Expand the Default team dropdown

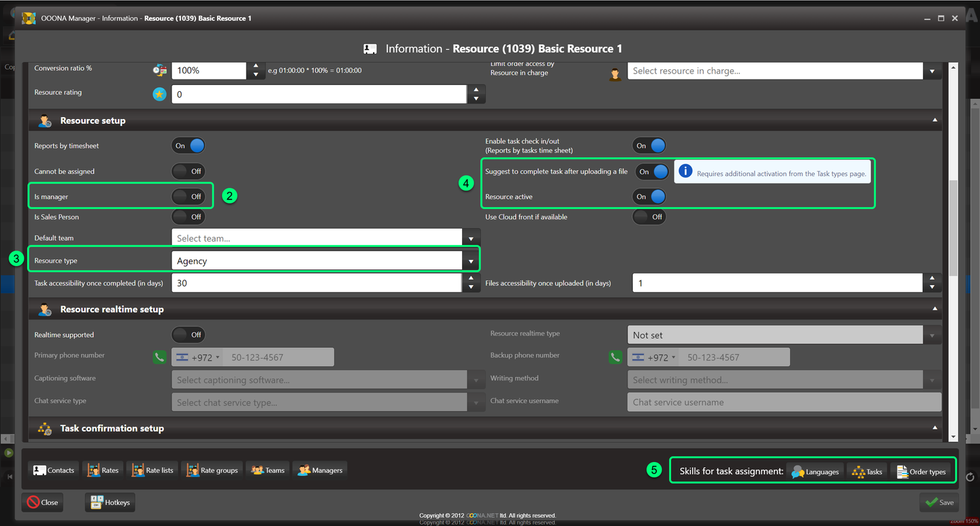click(470, 239)
